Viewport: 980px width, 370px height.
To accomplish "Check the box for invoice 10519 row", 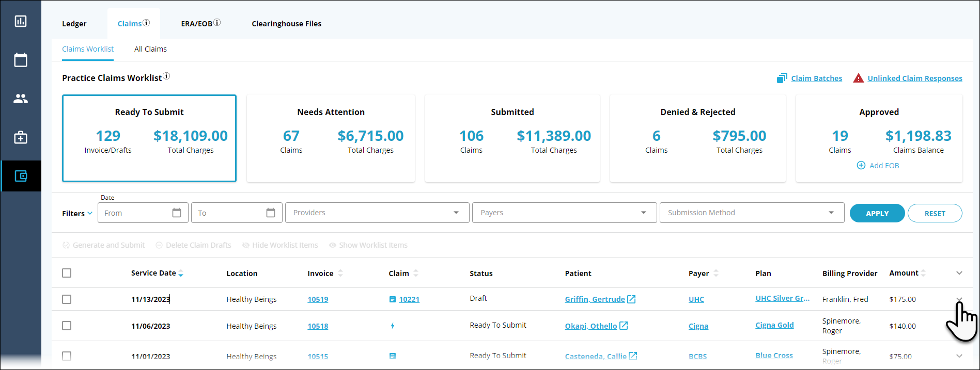I will pyautogui.click(x=67, y=299).
